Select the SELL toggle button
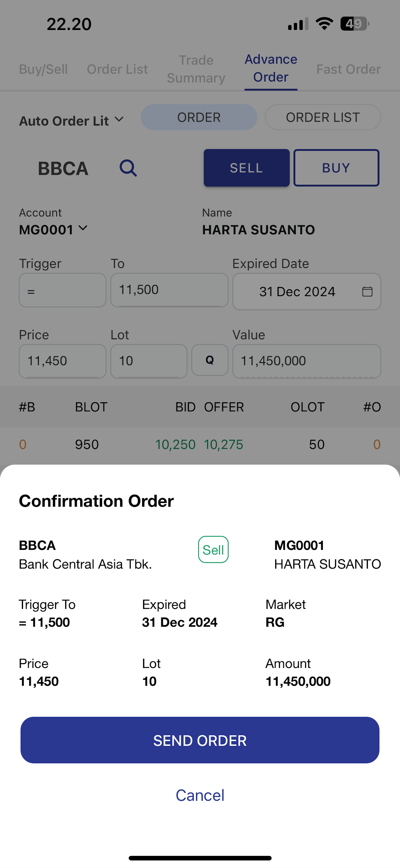 (247, 168)
